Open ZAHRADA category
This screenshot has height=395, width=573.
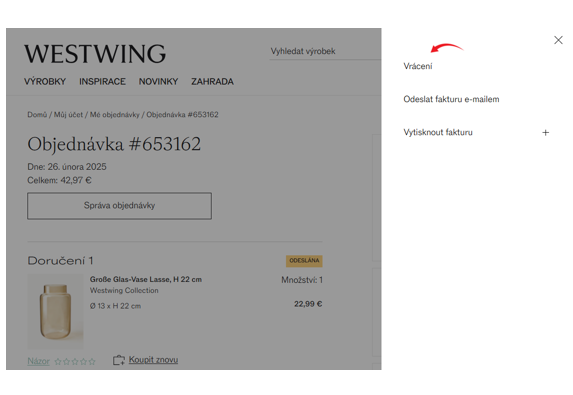coord(212,81)
